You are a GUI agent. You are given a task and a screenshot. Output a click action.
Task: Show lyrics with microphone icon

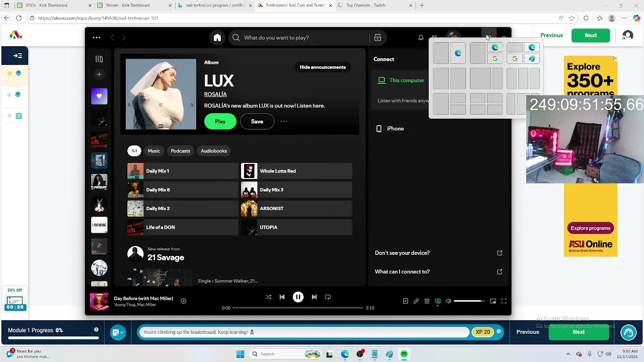pyautogui.click(x=416, y=301)
